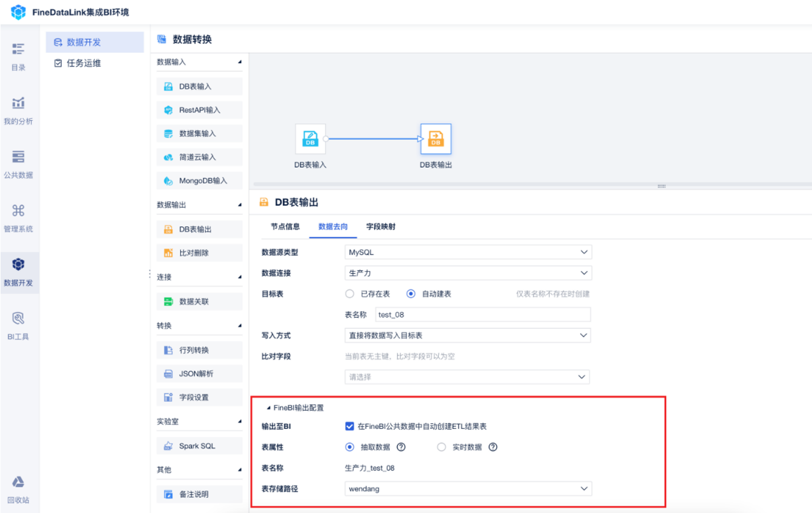Click the 简道云输入 operator icon
This screenshot has height=513, width=812.
[x=168, y=157]
